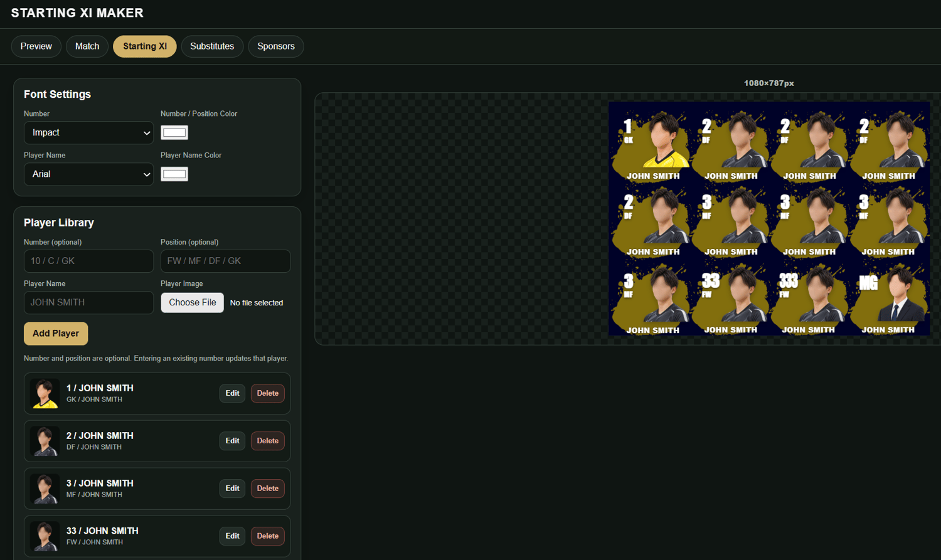The height and width of the screenshot is (560, 941).
Task: Edit player number 2 (DF)
Action: (x=232, y=441)
